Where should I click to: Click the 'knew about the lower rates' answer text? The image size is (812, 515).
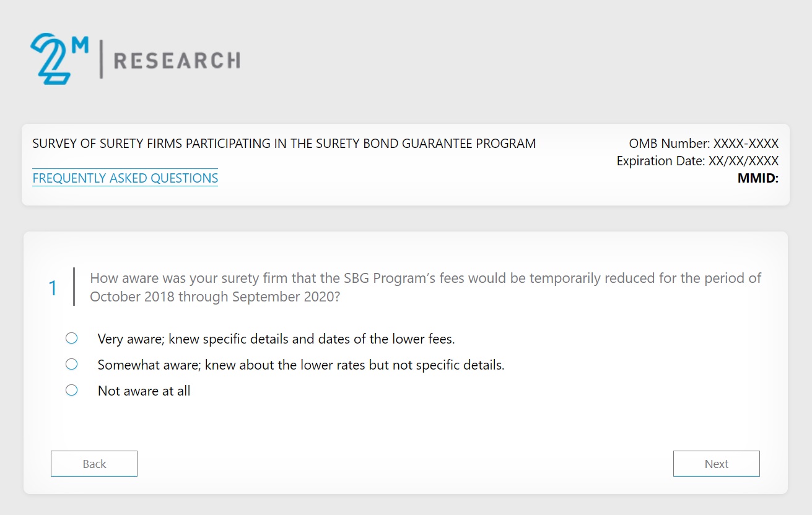[x=301, y=365]
